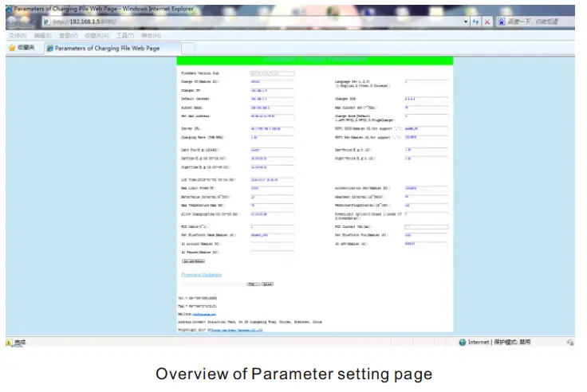Click the globe Internet zone icon in status bar
Viewport: 587px width, 392px height.
pos(463,343)
